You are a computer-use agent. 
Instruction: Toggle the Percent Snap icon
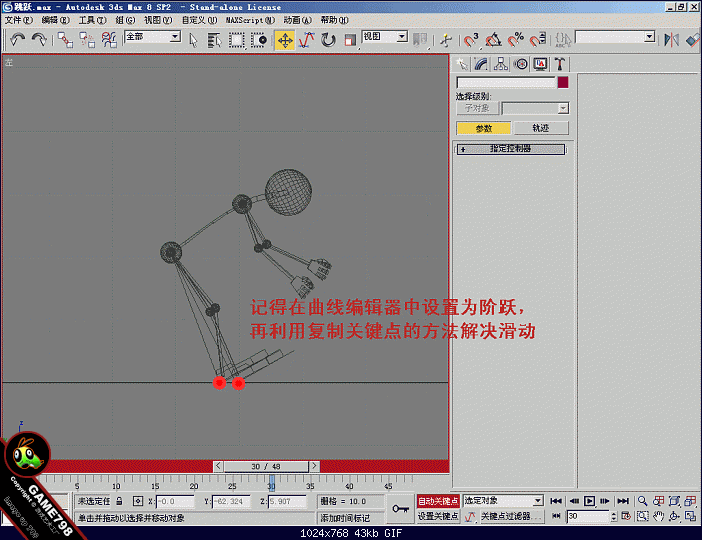515,40
